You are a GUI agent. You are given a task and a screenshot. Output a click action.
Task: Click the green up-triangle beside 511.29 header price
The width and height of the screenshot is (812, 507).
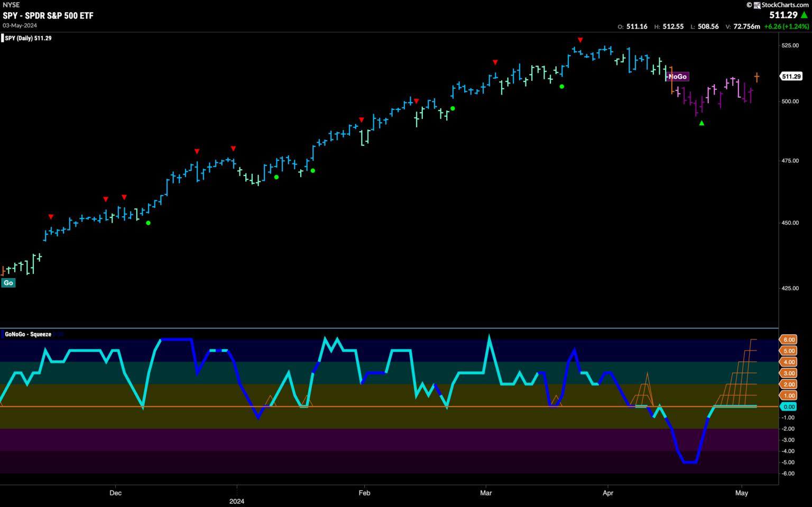[x=804, y=15]
